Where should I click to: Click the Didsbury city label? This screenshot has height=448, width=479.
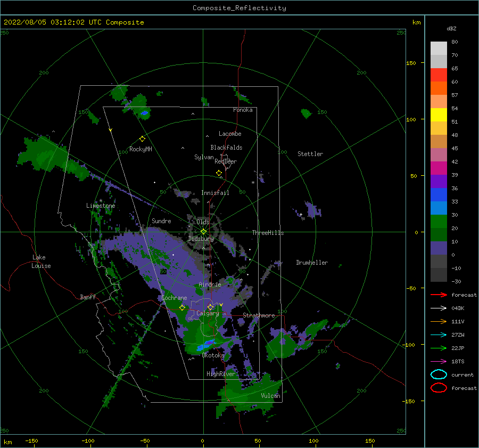[201, 239]
